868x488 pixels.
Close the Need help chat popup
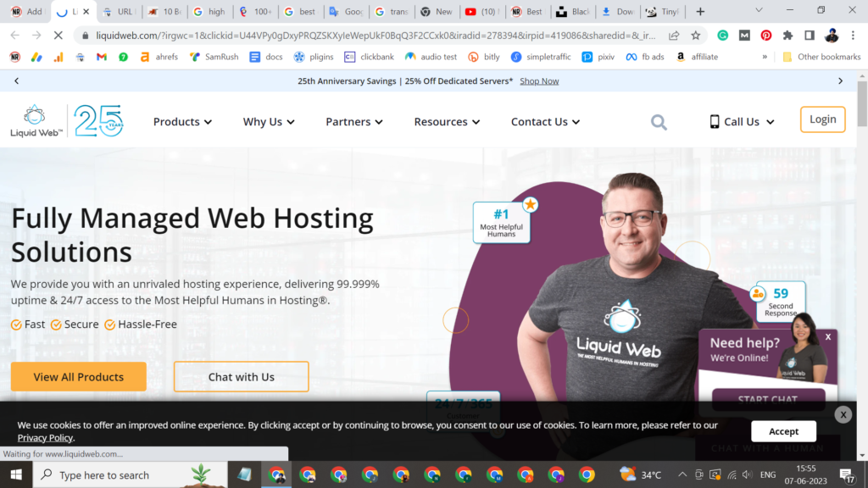[828, 337]
